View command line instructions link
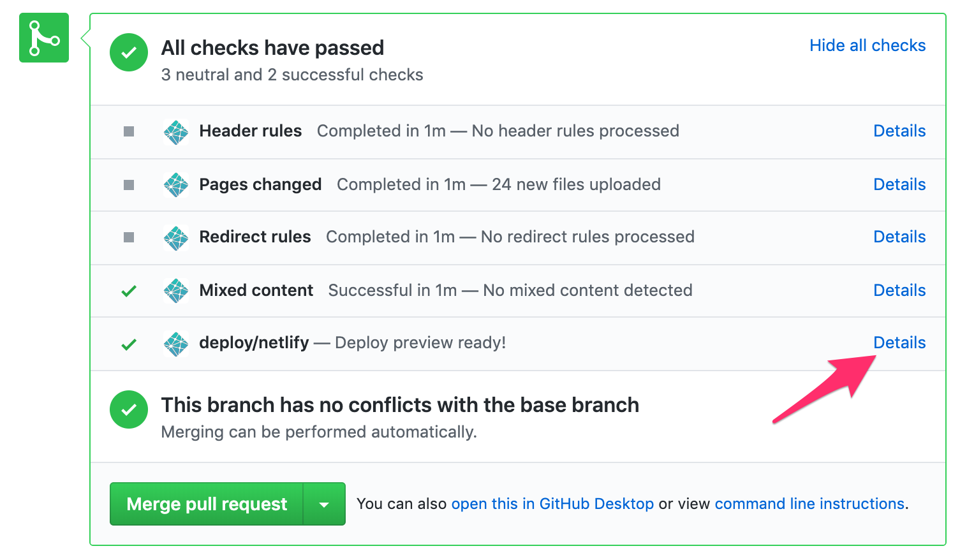Screen dimensions: 967x560 pos(809,504)
